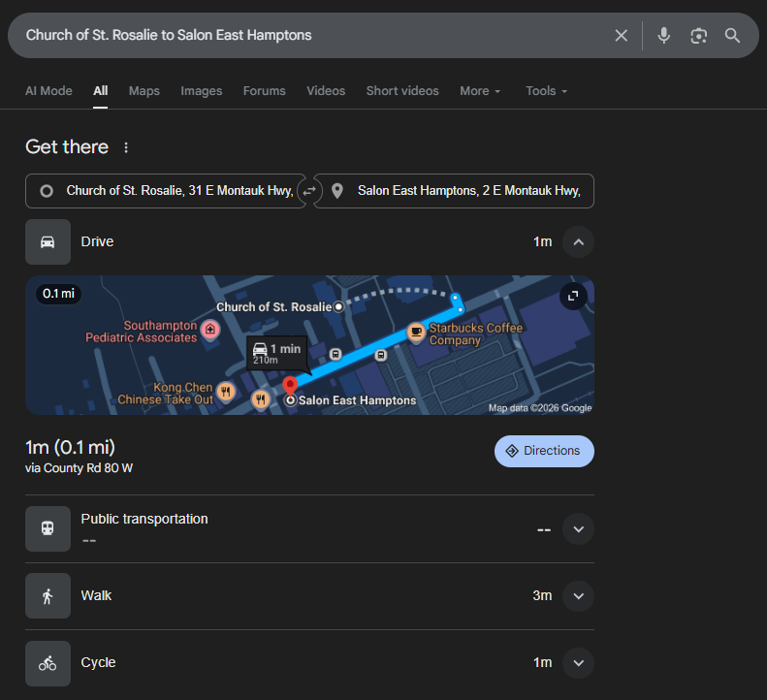767x700 pixels.
Task: Switch to the Maps tab
Action: pos(144,91)
